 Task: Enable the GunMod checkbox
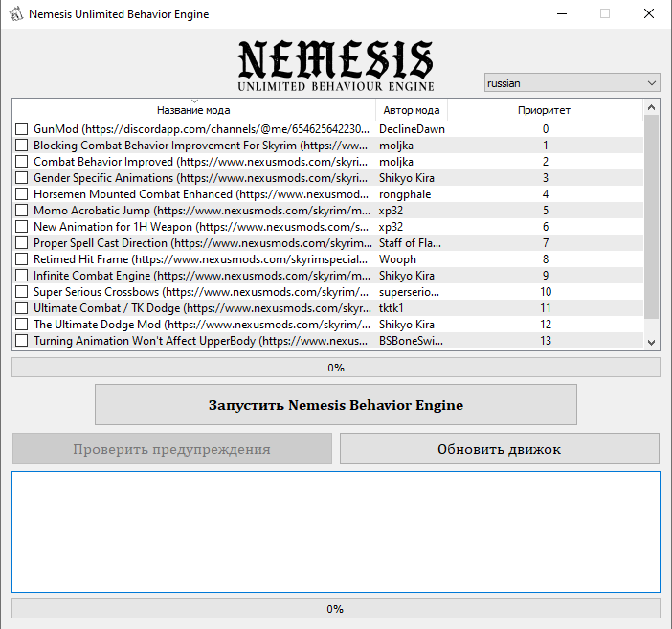(22, 129)
